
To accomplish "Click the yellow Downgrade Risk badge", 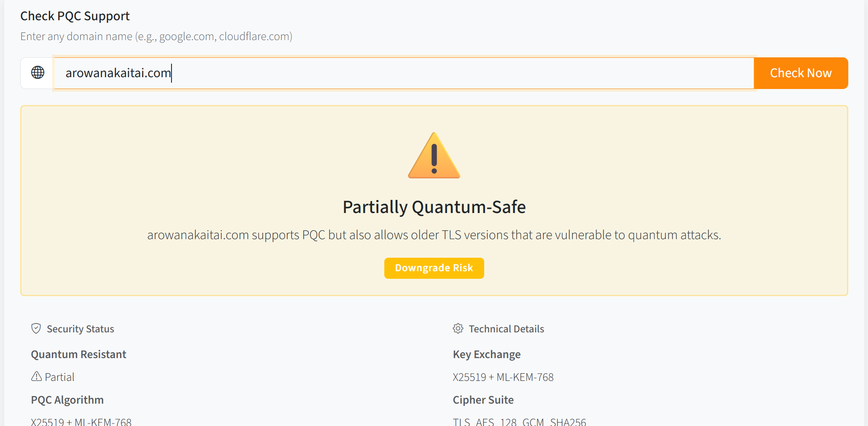I will pyautogui.click(x=434, y=268).
